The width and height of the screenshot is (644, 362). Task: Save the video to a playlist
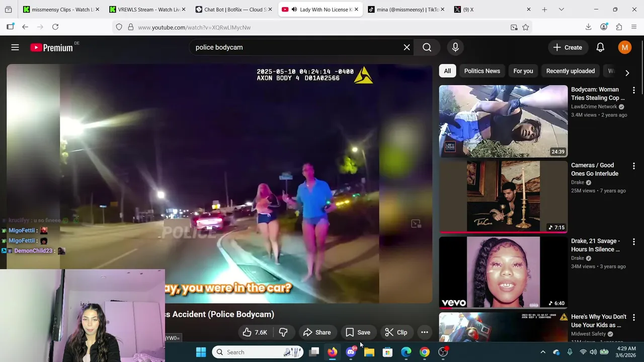[358, 332]
